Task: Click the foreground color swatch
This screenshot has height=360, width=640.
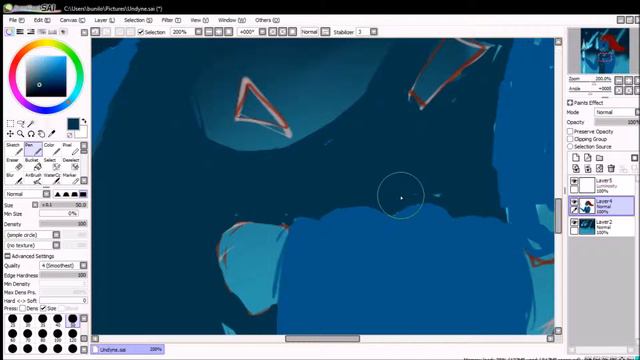Action: (x=73, y=124)
